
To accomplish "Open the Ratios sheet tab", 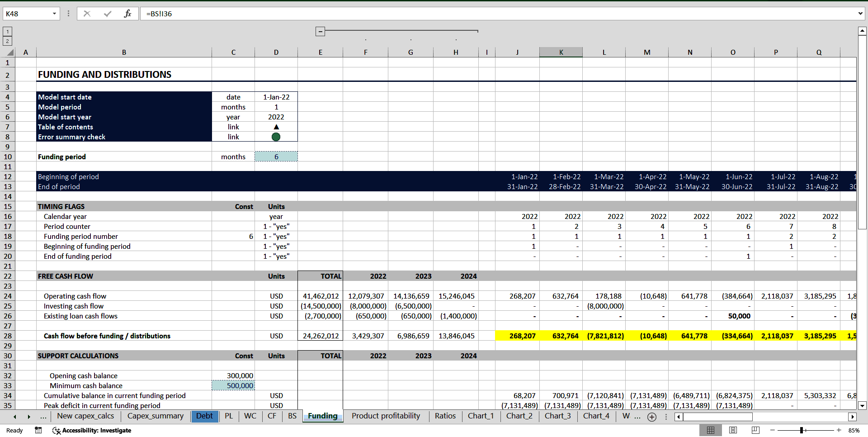I will click(445, 416).
